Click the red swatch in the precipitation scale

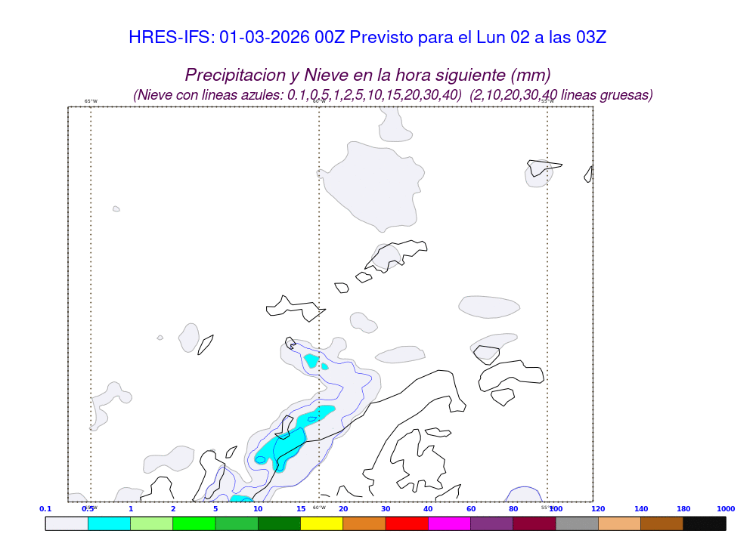406,523
